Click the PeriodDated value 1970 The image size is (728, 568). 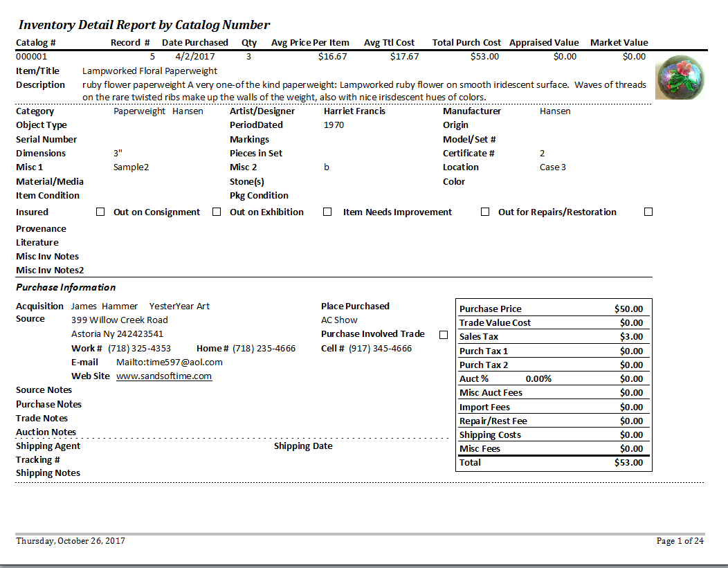coord(334,125)
